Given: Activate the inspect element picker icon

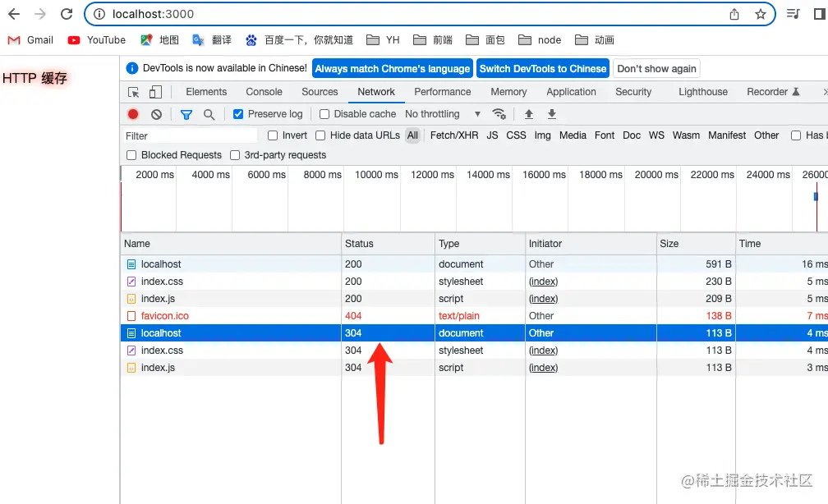Looking at the screenshot, I should [x=134, y=93].
